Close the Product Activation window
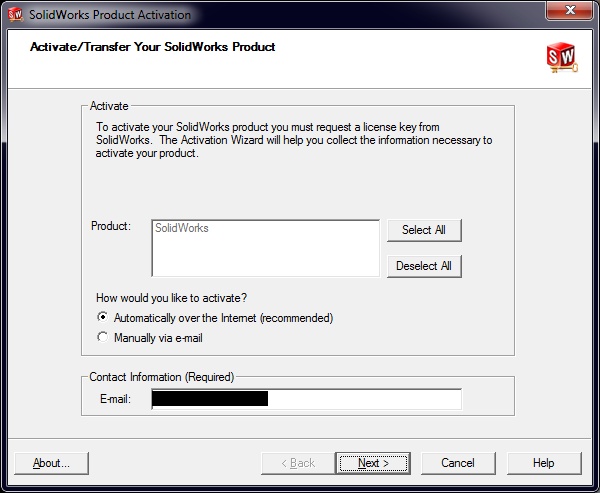Screen dimensions: 600x493 pos(569,10)
